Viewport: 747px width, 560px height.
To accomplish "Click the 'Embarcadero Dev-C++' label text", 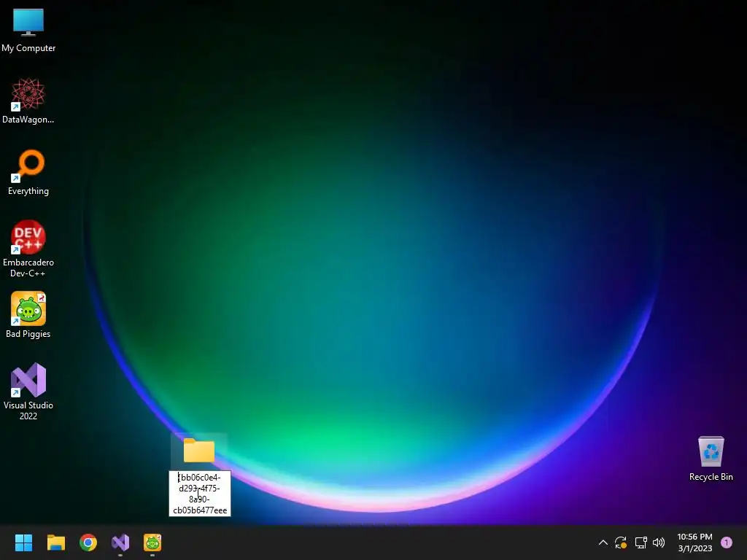I will coord(28,268).
